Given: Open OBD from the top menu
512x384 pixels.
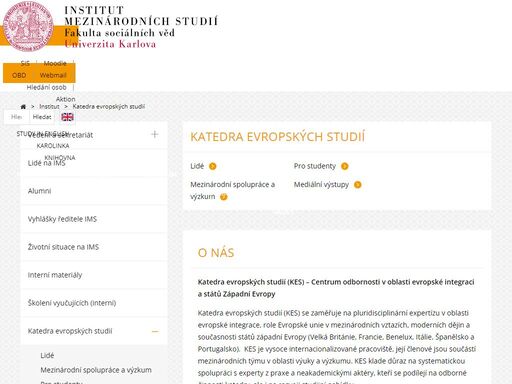Looking at the screenshot, I should 19,75.
